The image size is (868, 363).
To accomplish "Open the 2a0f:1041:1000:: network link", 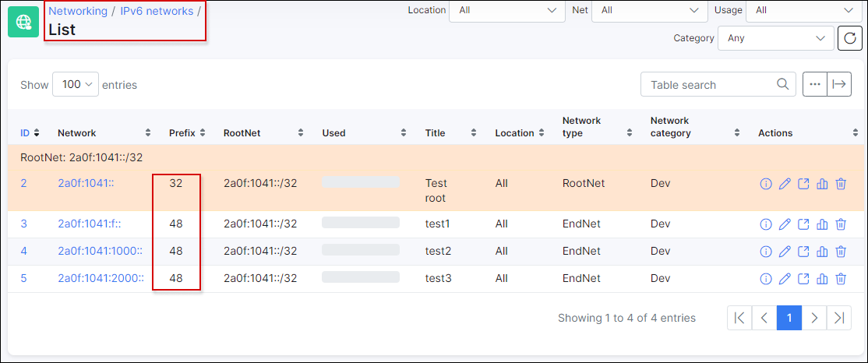I will pyautogui.click(x=101, y=252).
